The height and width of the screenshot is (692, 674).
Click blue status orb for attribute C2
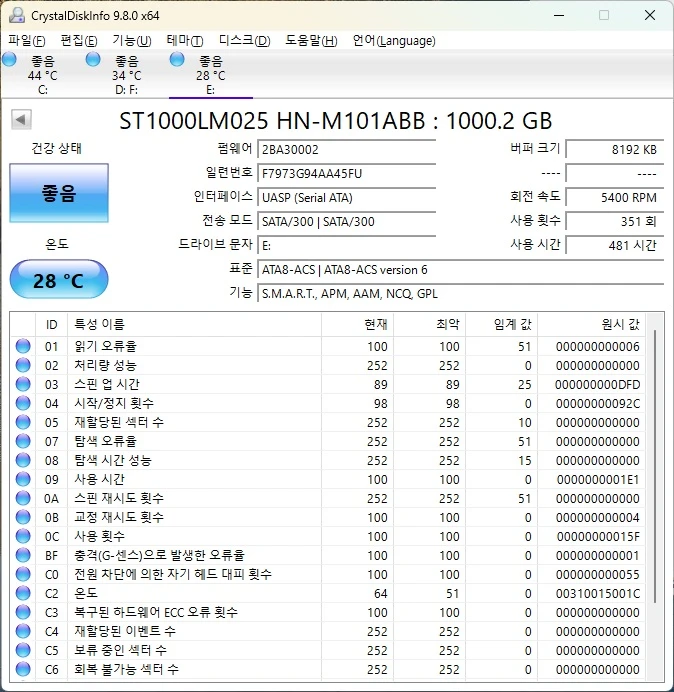tap(23, 593)
